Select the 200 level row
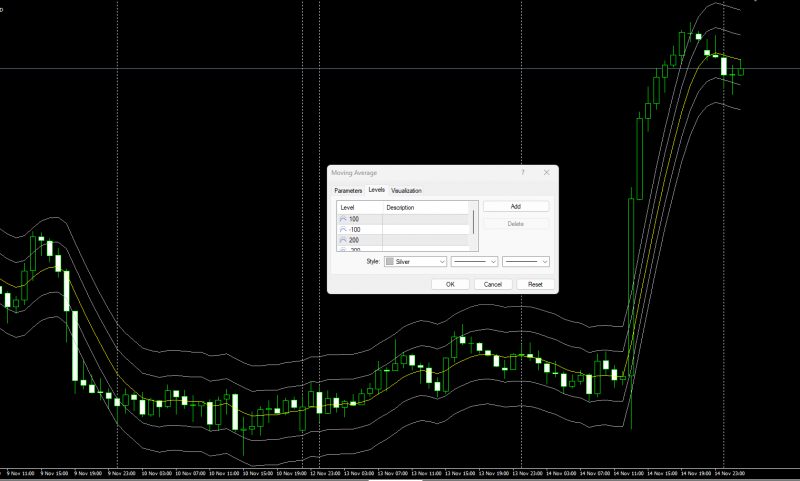Screen dimensions: 800x481 (403, 240)
